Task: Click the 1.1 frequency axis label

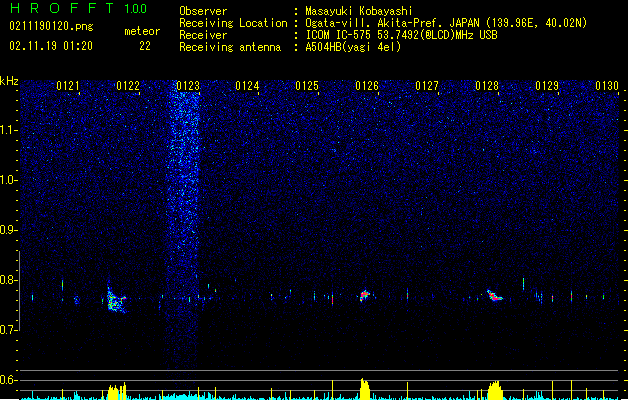Action: pos(8,130)
